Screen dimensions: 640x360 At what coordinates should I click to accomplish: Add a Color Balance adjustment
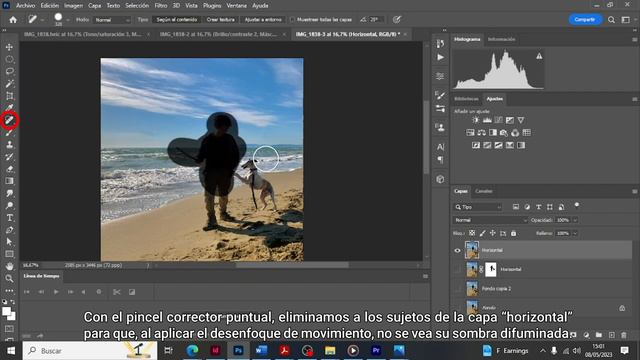(x=482, y=133)
